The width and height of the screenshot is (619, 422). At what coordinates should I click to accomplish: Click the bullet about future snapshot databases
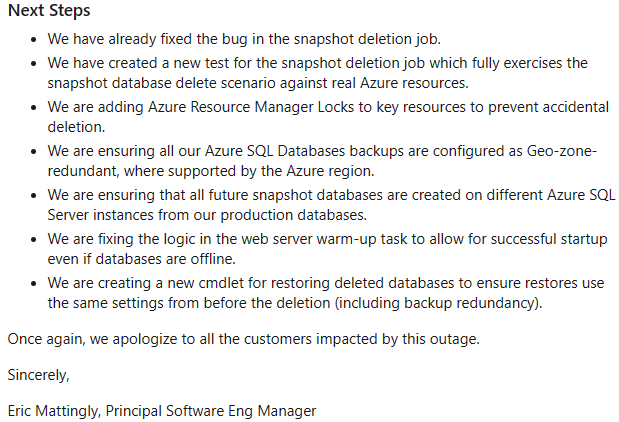tap(331, 205)
